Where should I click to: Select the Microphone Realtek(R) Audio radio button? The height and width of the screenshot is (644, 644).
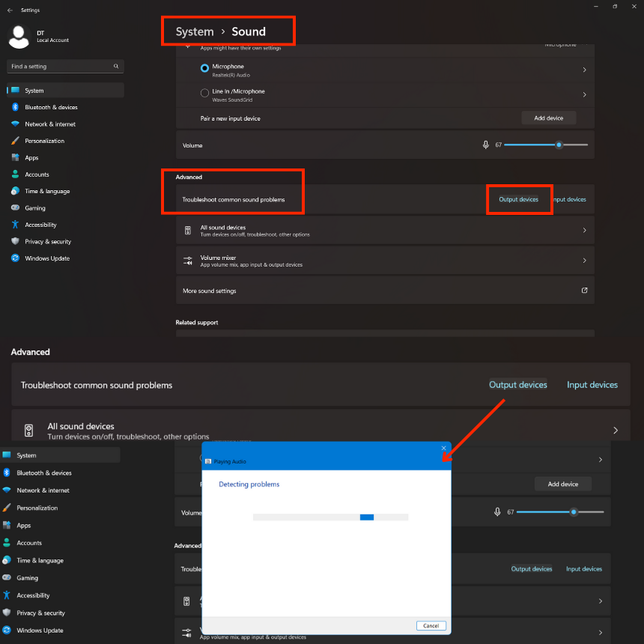point(204,69)
